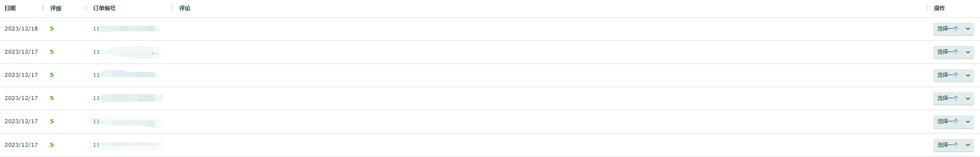Select 选择一个 button in the third row

click(947, 75)
